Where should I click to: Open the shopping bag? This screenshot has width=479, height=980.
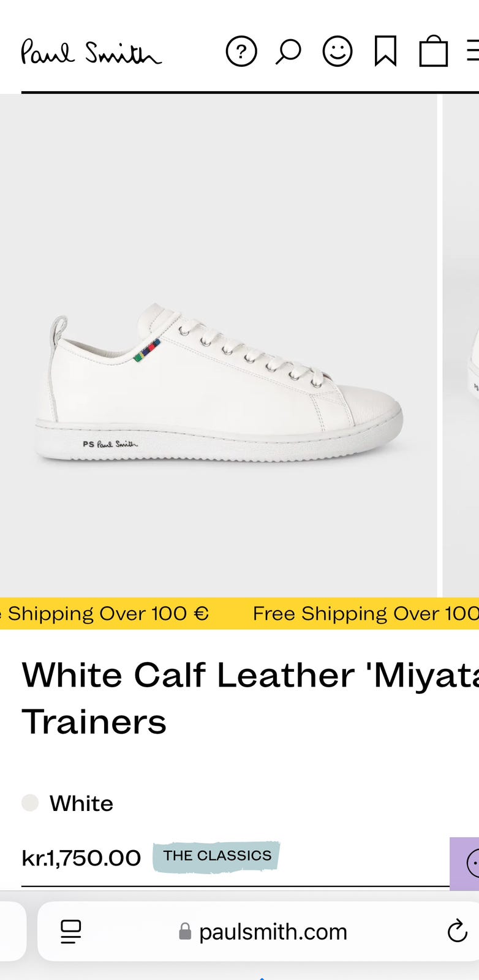point(433,51)
